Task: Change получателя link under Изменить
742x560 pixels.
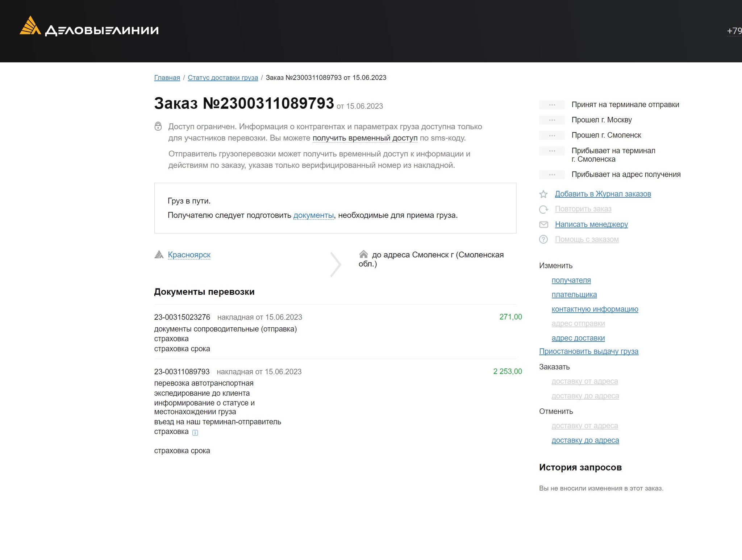Action: pos(571,280)
